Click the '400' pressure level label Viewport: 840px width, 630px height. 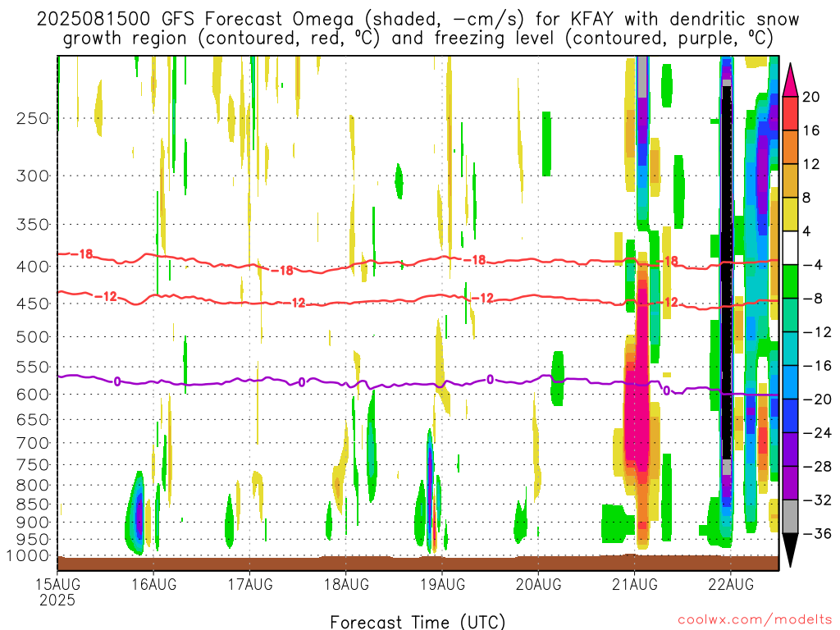(x=33, y=267)
